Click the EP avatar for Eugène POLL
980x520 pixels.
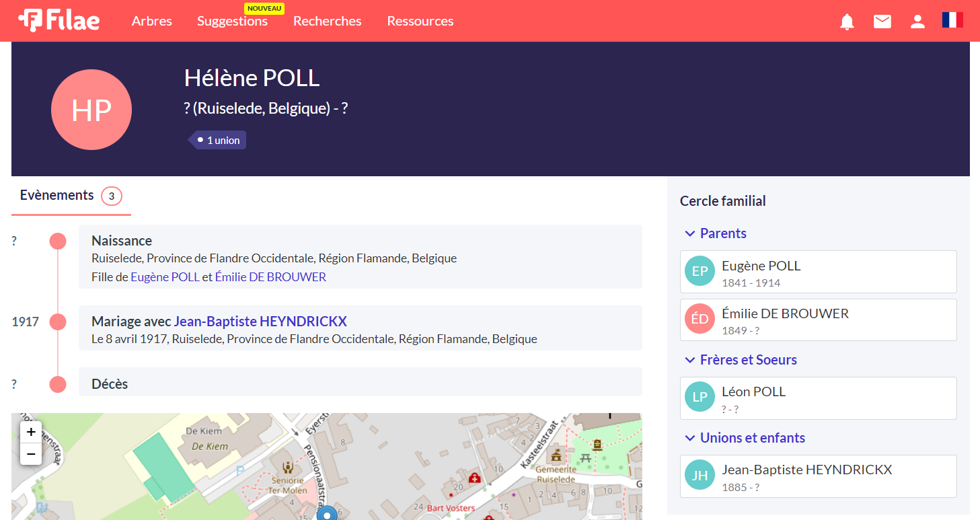pos(700,271)
